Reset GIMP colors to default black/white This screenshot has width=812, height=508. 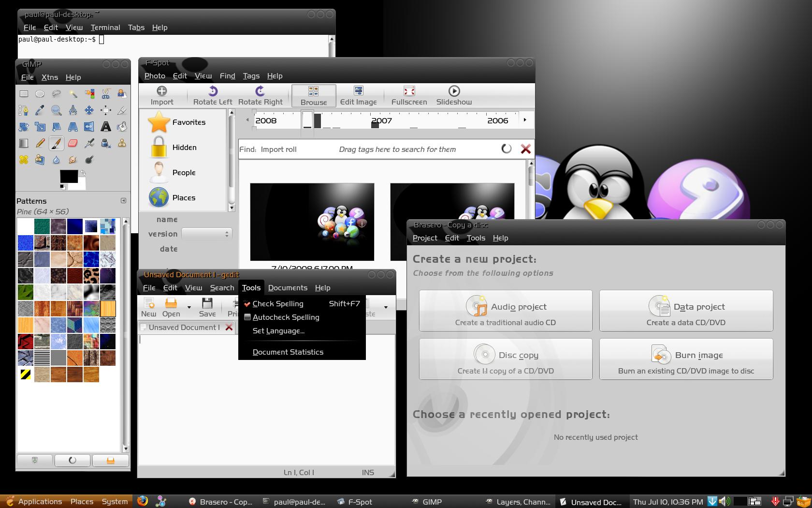[x=63, y=187]
